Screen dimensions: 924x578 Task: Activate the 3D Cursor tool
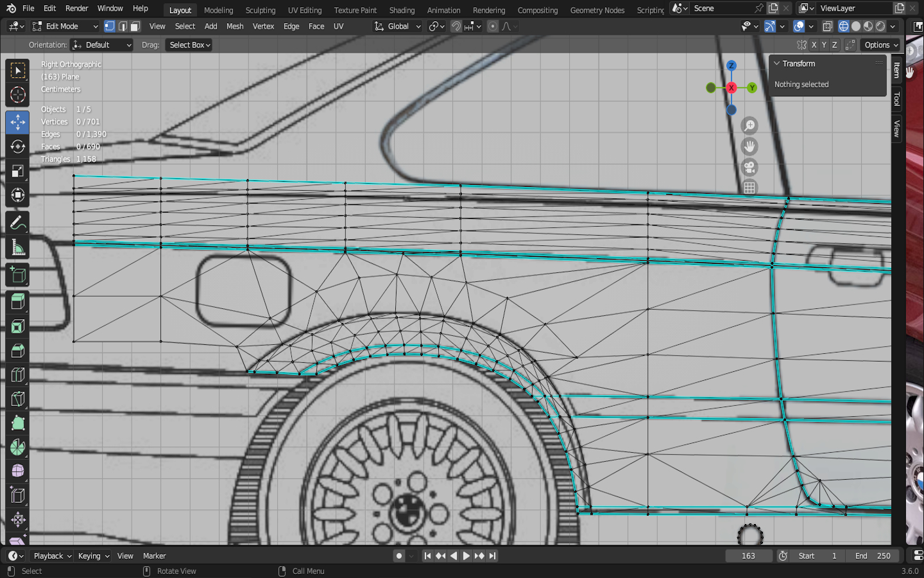18,95
